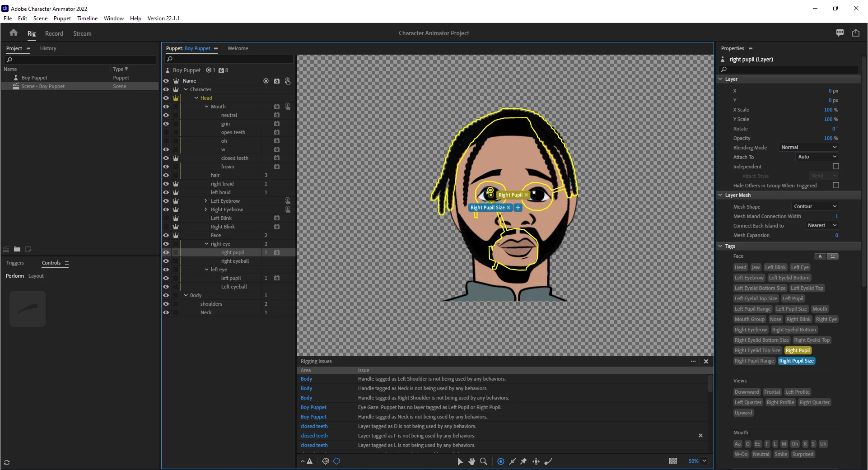Check Hide Others in Group When Triggered
The width and height of the screenshot is (868, 470).
tap(836, 186)
